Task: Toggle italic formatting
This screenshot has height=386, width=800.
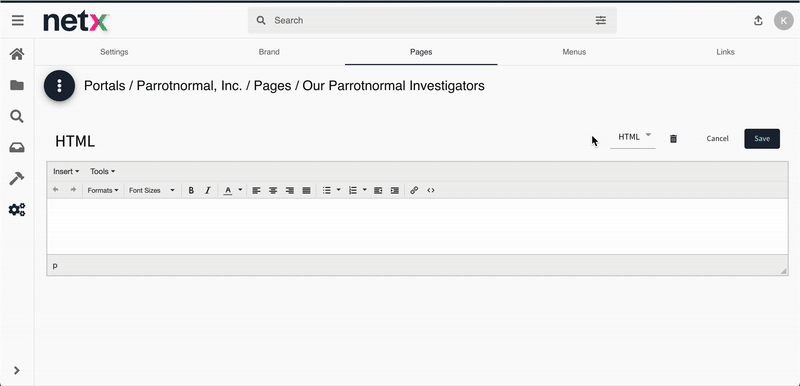Action: (208, 190)
